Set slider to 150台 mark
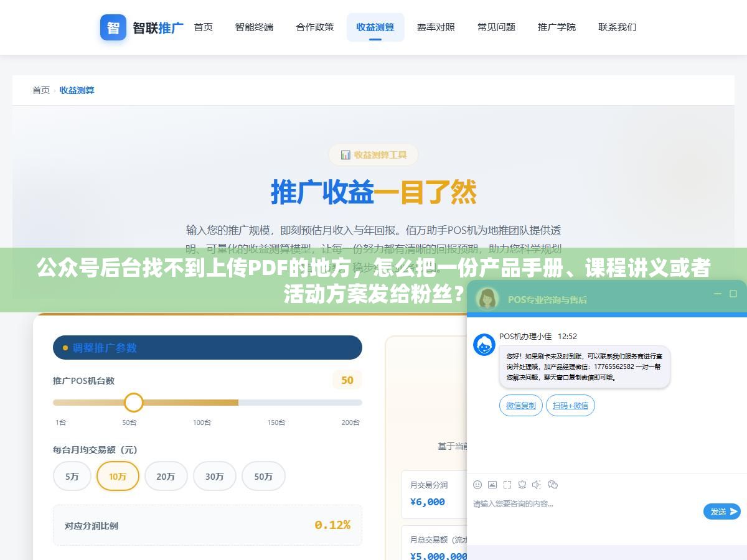Viewport: 747px width, 560px height. (x=276, y=422)
